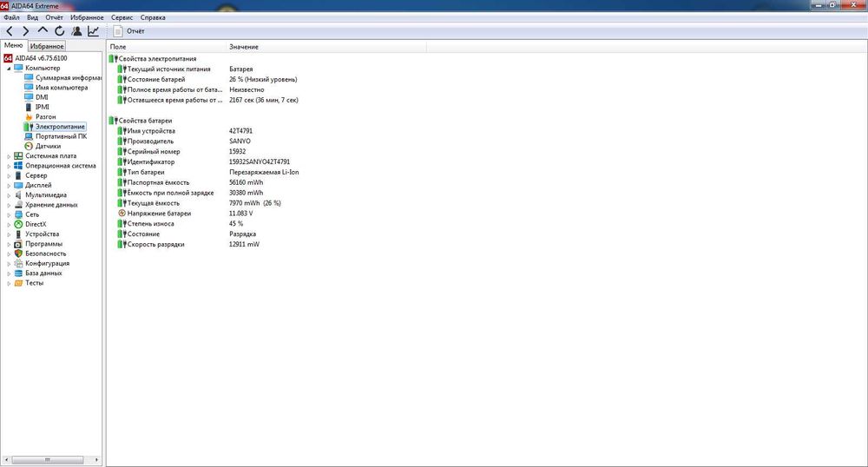Click the Отчёт report toolbar button
This screenshot has height=467, width=868.
coord(129,31)
